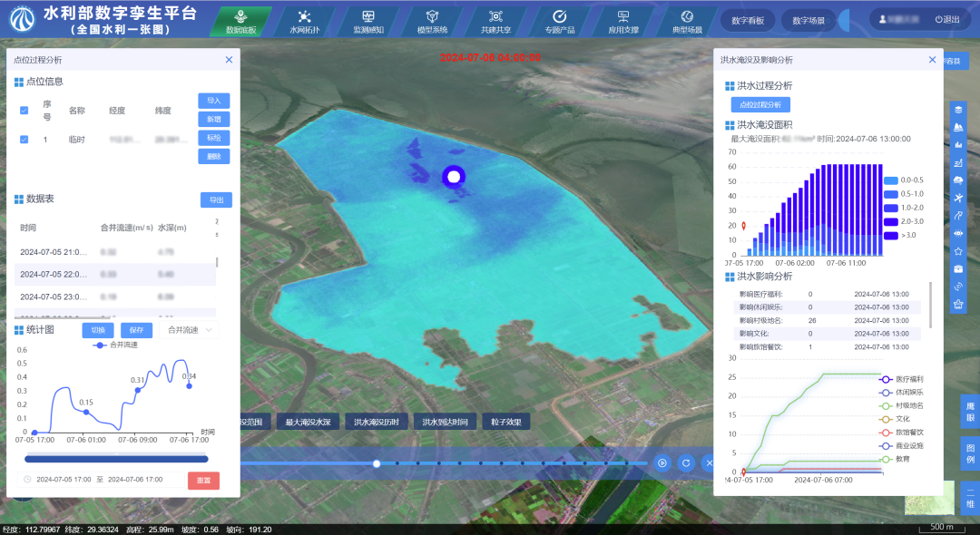This screenshot has width=980, height=535.
Task: Play the flood simulation timeline
Action: [x=661, y=463]
